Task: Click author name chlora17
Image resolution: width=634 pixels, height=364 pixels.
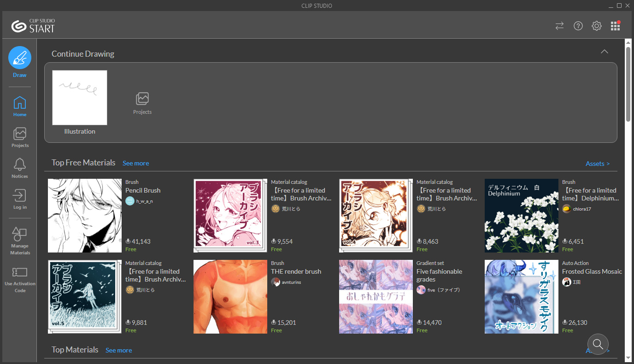Action: pos(582,209)
